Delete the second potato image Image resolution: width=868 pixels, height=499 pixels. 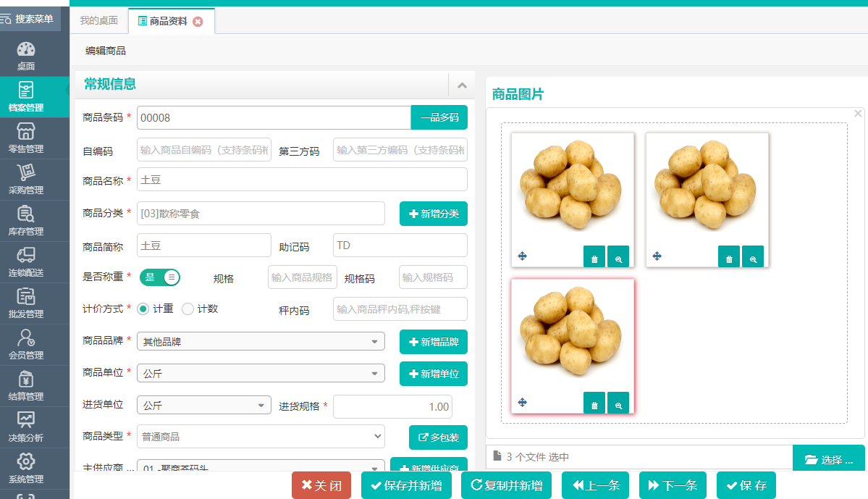[x=729, y=256]
